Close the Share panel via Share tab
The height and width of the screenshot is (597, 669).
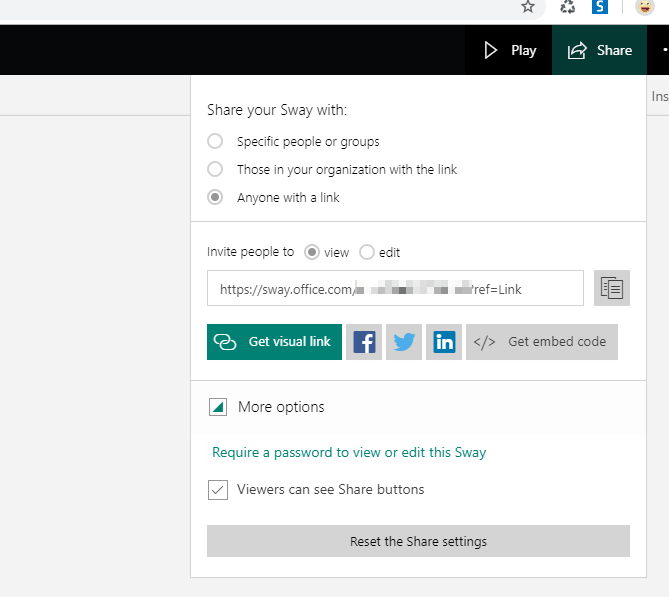[599, 50]
